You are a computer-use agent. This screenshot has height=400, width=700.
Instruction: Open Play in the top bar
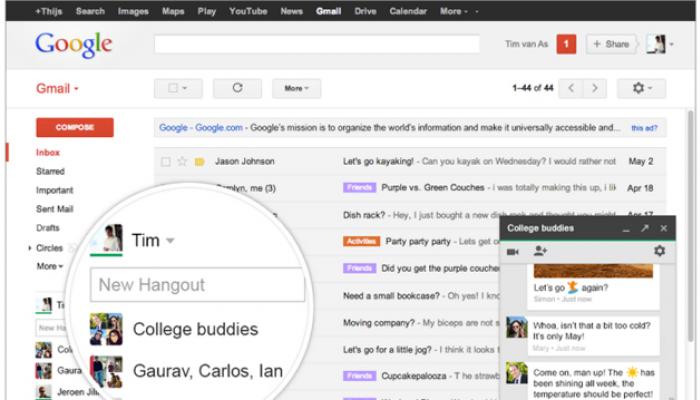207,11
